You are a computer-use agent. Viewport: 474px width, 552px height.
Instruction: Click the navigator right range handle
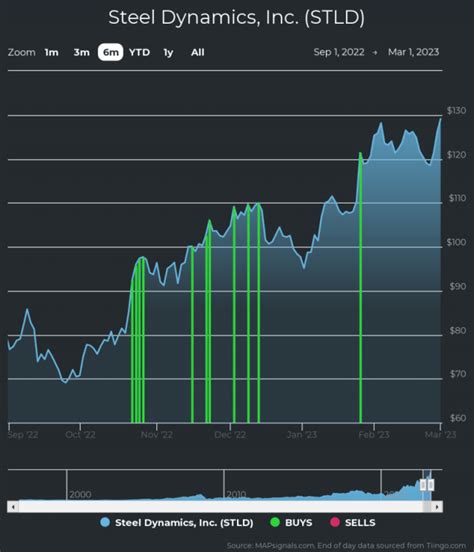coord(431,485)
